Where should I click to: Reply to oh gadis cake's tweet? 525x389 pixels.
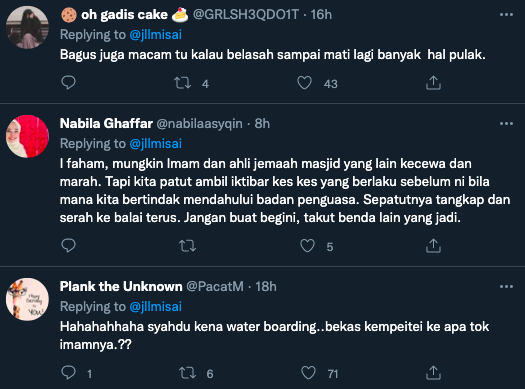pos(69,83)
